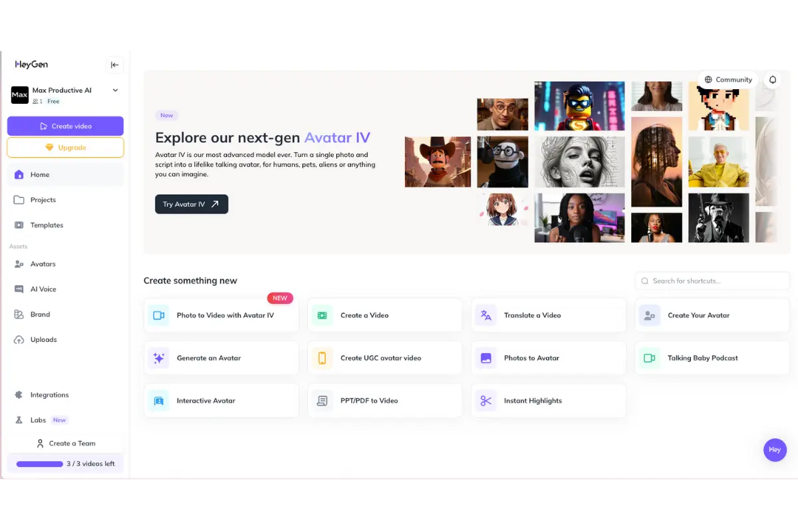Click the Templates film icon
The width and height of the screenshot is (798, 532).
(19, 225)
